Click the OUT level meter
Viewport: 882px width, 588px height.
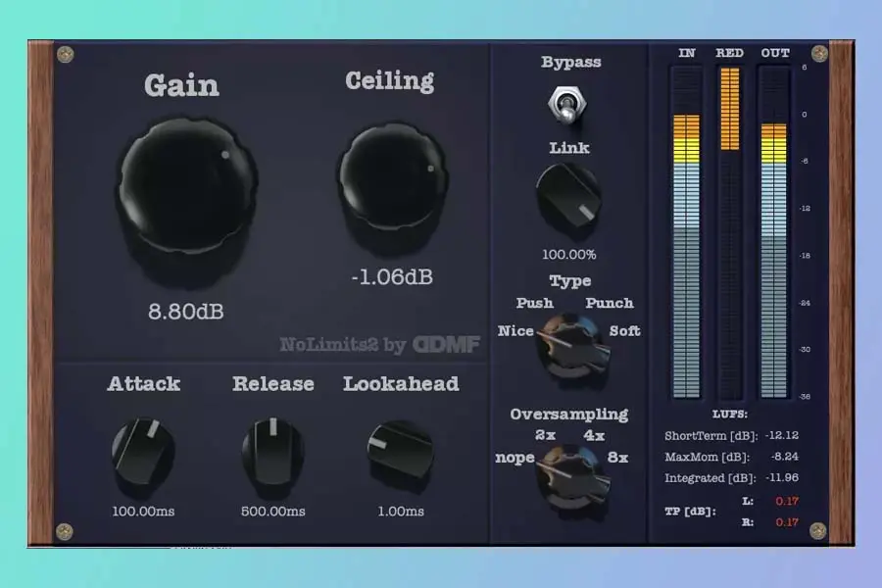(x=774, y=232)
